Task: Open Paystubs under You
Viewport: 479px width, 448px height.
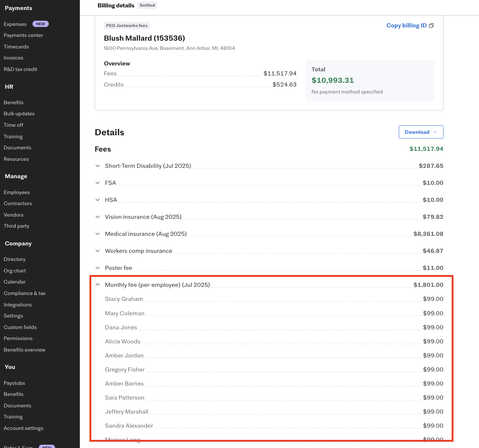Action: (x=14, y=383)
